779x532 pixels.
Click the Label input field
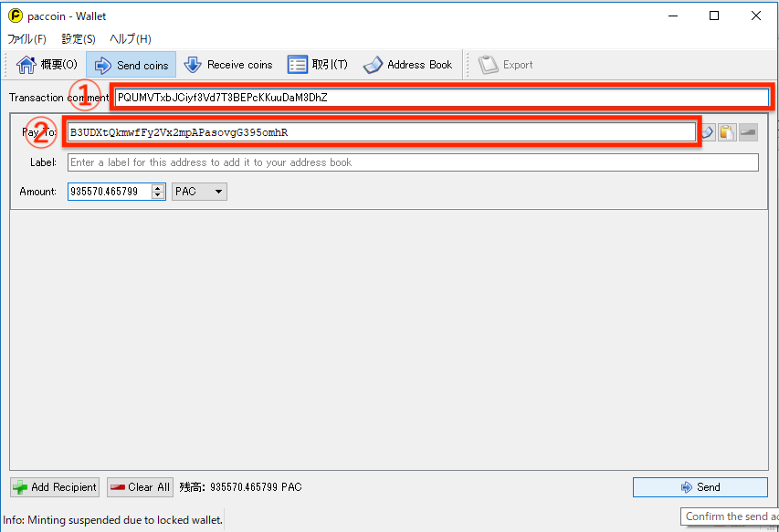click(413, 162)
